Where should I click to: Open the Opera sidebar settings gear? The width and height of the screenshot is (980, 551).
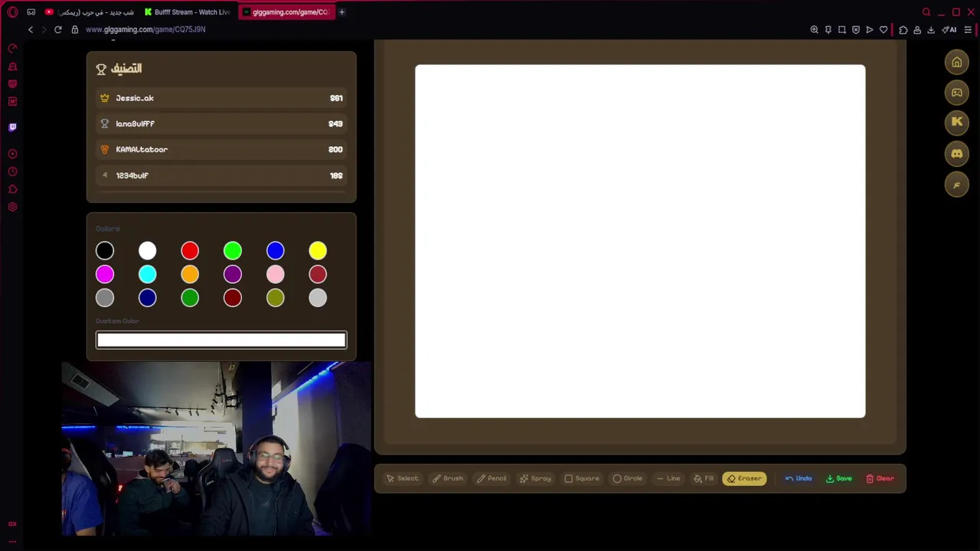tap(12, 207)
